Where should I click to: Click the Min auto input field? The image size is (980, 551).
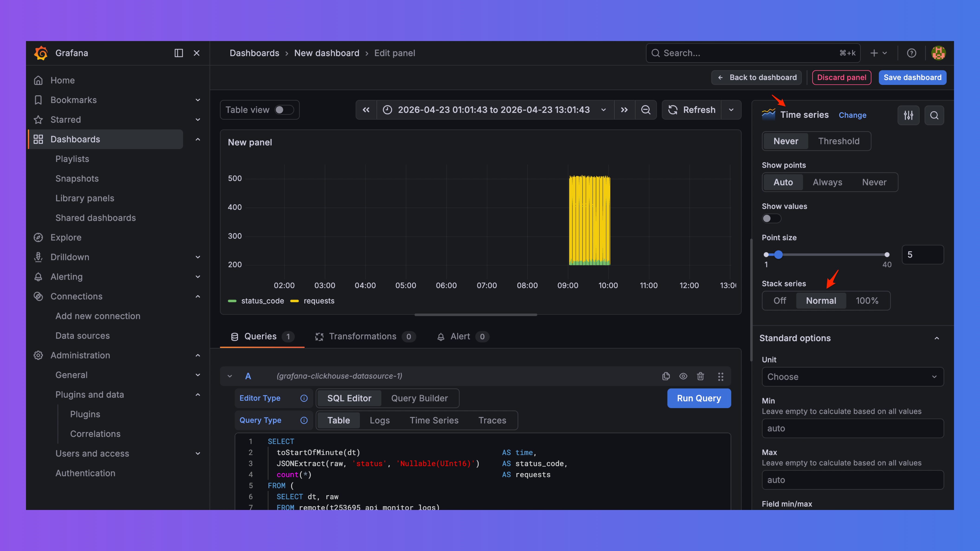[x=853, y=429]
